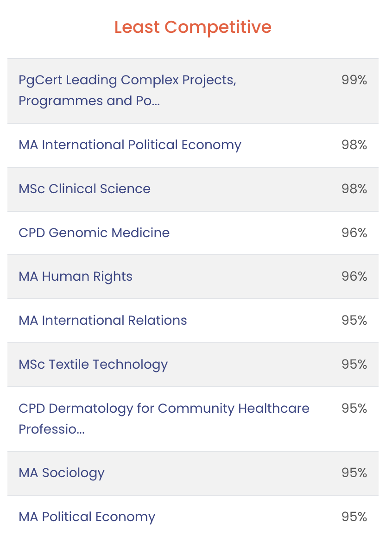
Task: Click MA International Political Economy link
Action: coord(130,145)
